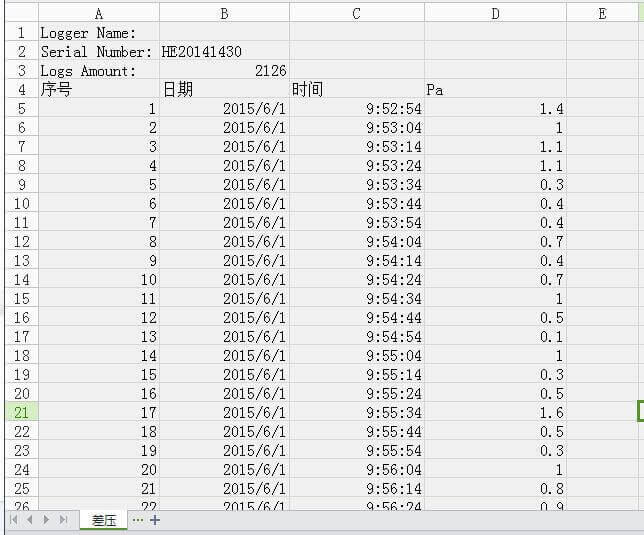Select column B header
The width and height of the screenshot is (644, 535).
point(224,13)
